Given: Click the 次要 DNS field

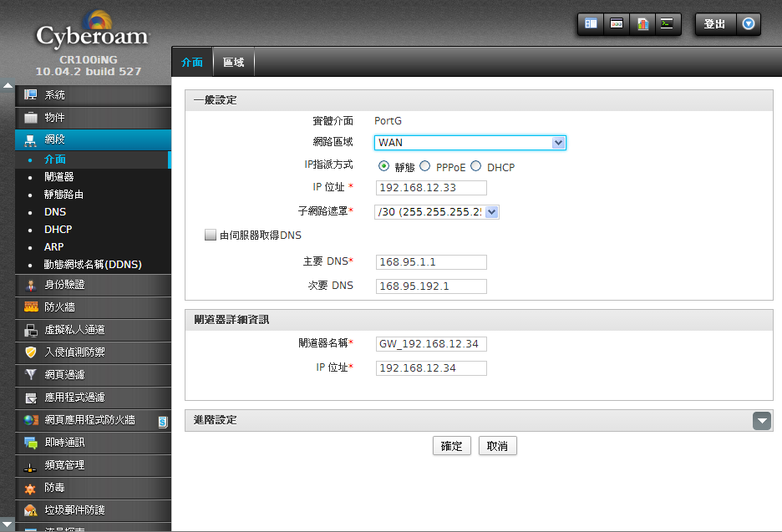Looking at the screenshot, I should click(431, 286).
